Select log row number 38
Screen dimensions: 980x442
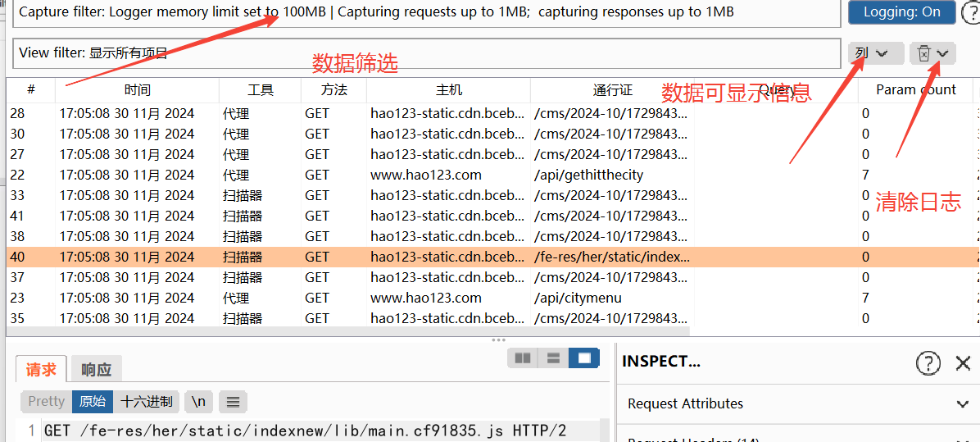492,236
